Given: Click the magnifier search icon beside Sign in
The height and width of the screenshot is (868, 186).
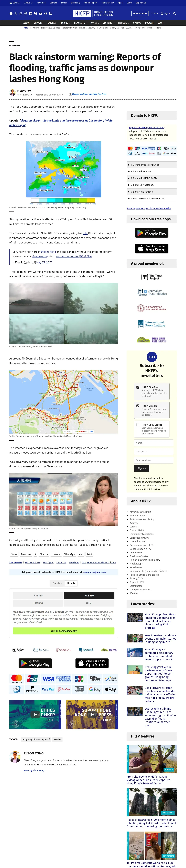Looking at the screenshot, I should [175, 14].
